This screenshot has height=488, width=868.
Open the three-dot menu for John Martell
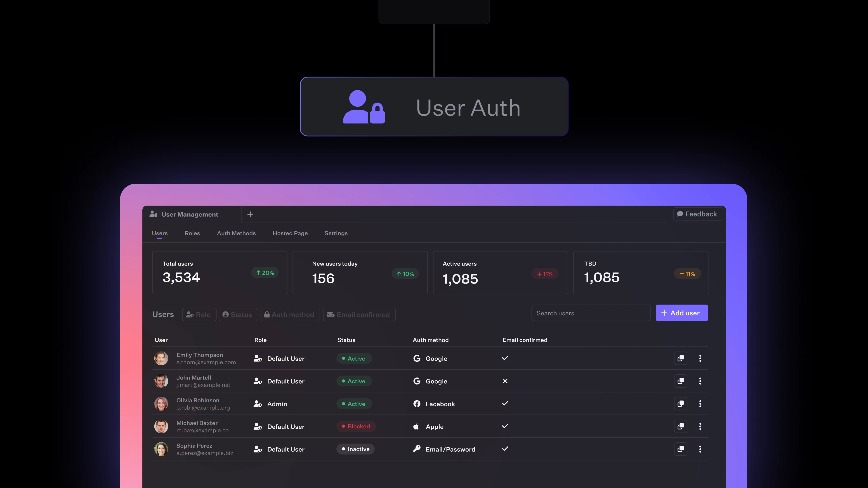[700, 381]
